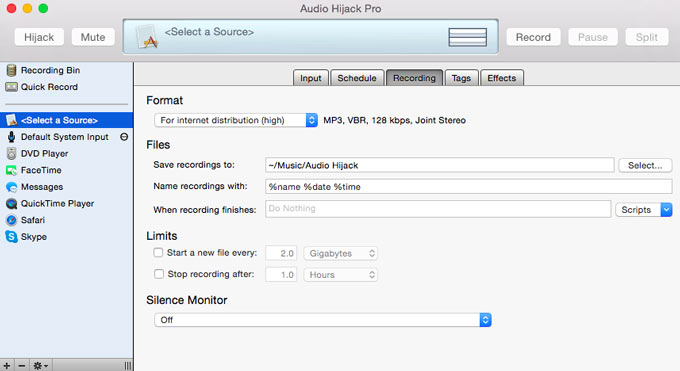Viewport: 680px width, 371px height.
Task: Switch to the Input tab
Action: pyautogui.click(x=311, y=78)
